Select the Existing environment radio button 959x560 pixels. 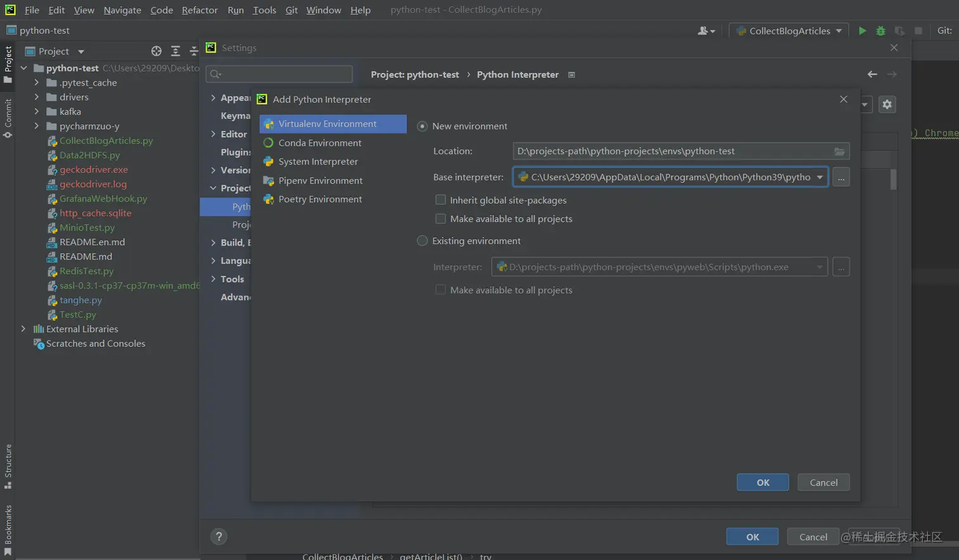(x=422, y=241)
